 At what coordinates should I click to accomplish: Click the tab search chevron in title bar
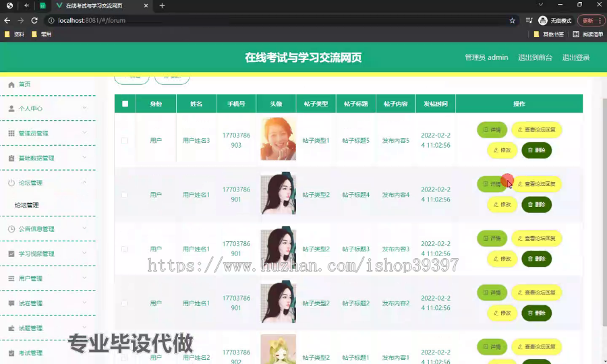point(541,5)
